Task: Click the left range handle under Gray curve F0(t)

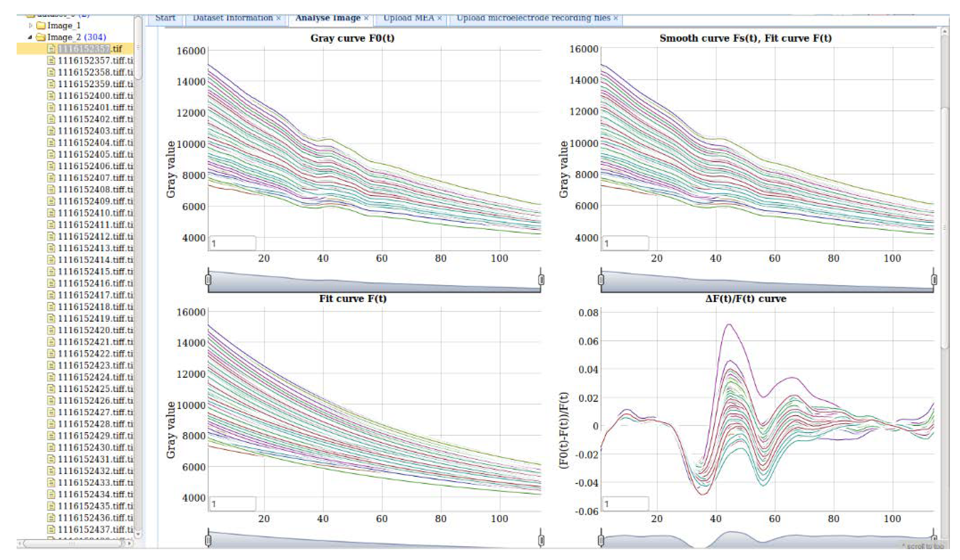Action: click(x=208, y=280)
